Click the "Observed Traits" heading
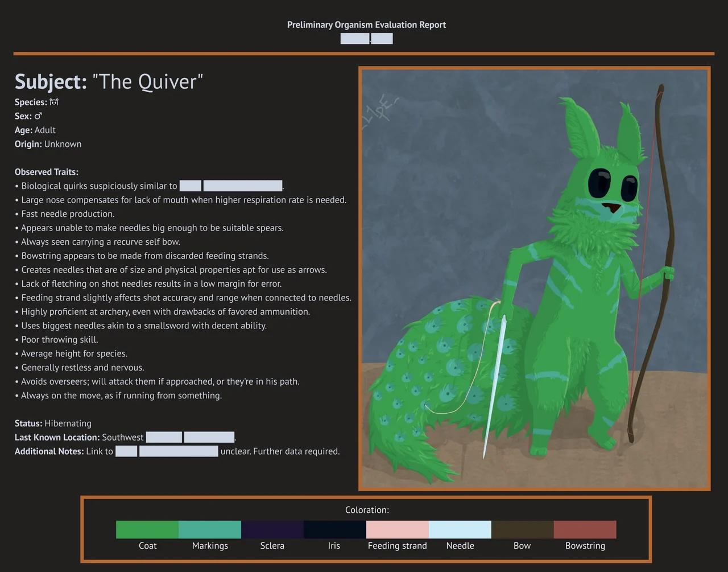Image resolution: width=728 pixels, height=572 pixels. [x=46, y=171]
